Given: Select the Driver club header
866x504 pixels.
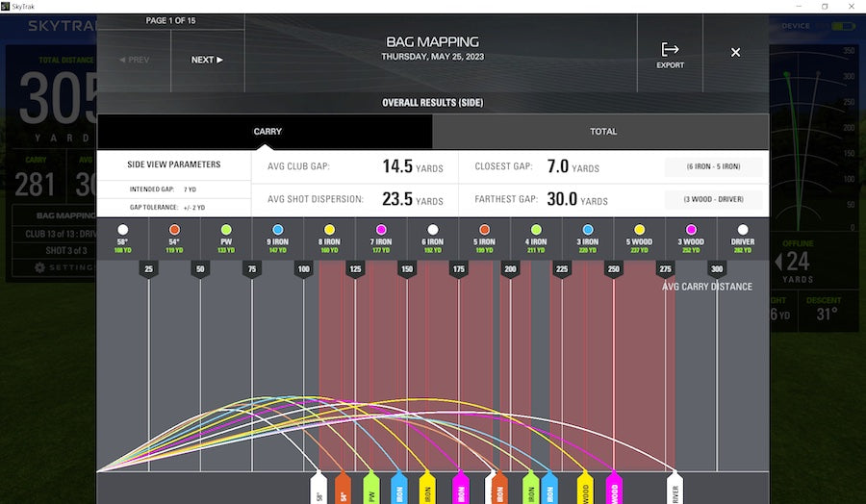Looking at the screenshot, I should point(742,237).
